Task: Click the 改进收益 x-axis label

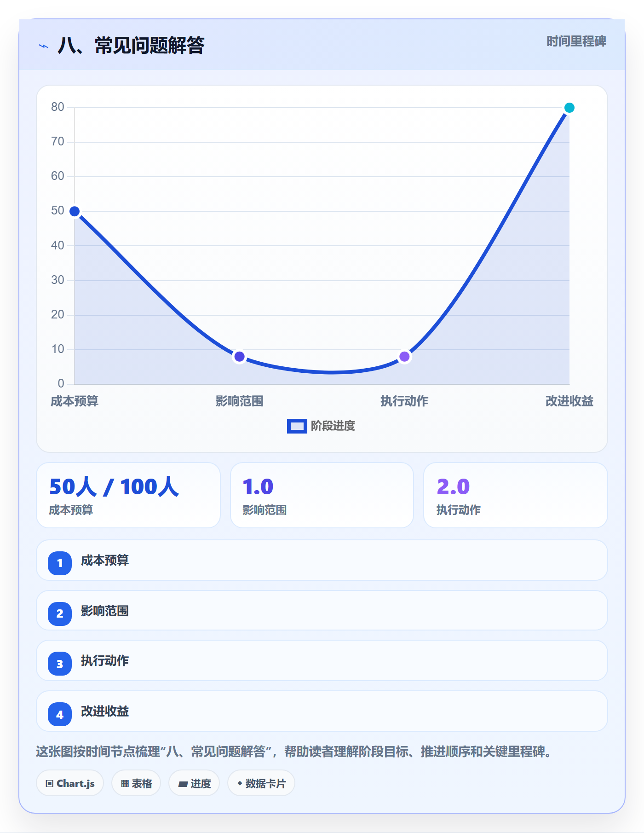Action: point(569,401)
